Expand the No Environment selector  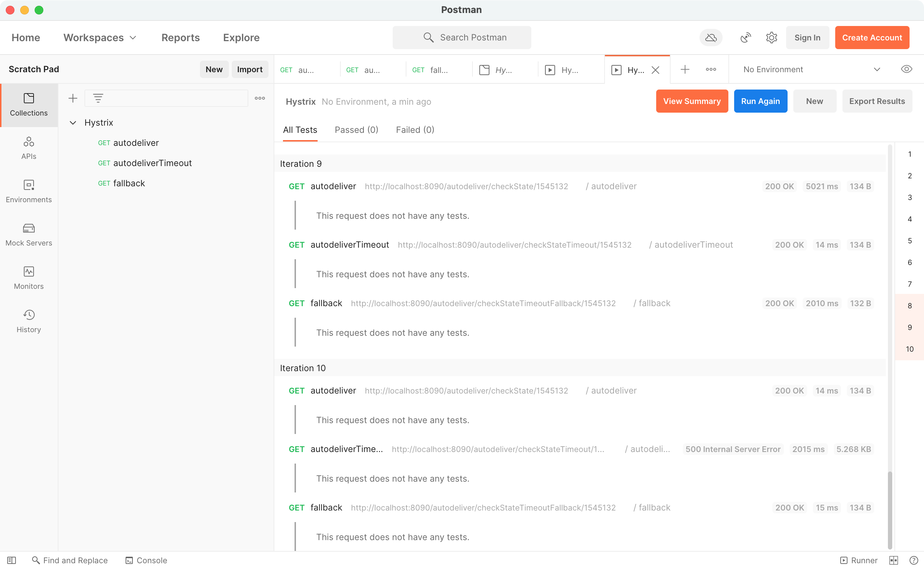pyautogui.click(x=811, y=69)
